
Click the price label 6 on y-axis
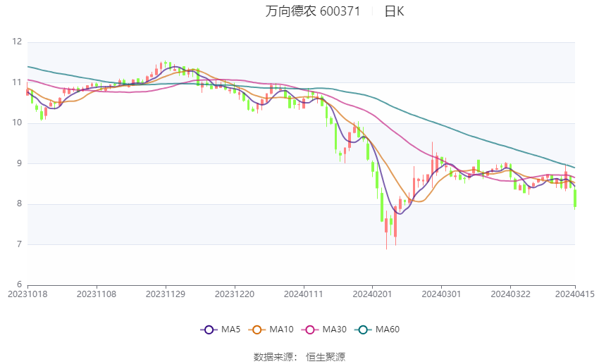pos(19,284)
